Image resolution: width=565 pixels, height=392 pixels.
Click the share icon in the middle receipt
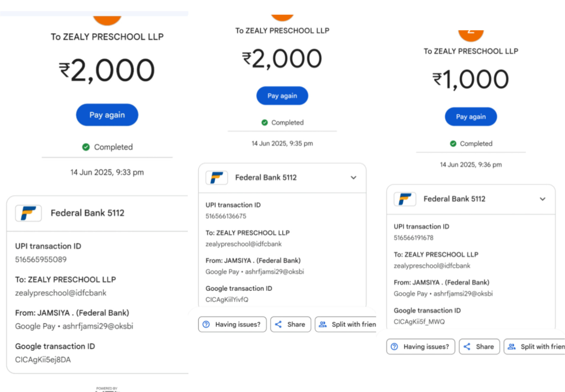tap(278, 324)
